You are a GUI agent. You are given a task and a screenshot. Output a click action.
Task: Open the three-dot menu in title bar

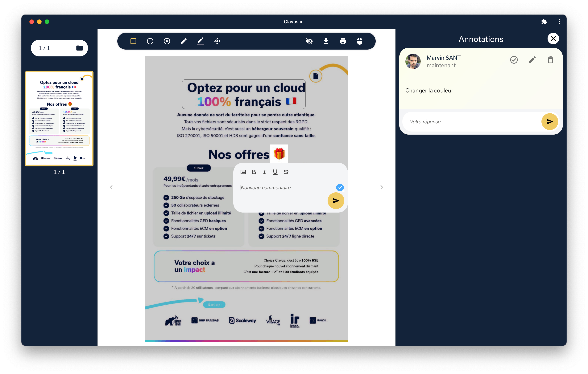click(x=559, y=22)
